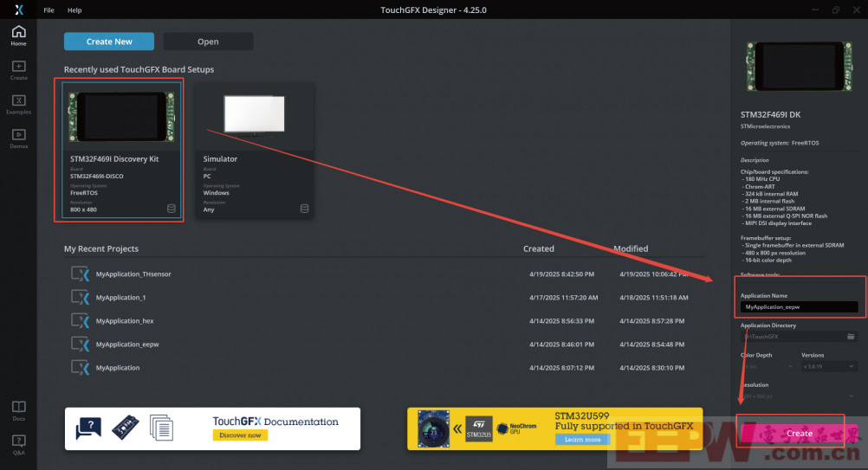Sort recent projects by Modified column

631,248
